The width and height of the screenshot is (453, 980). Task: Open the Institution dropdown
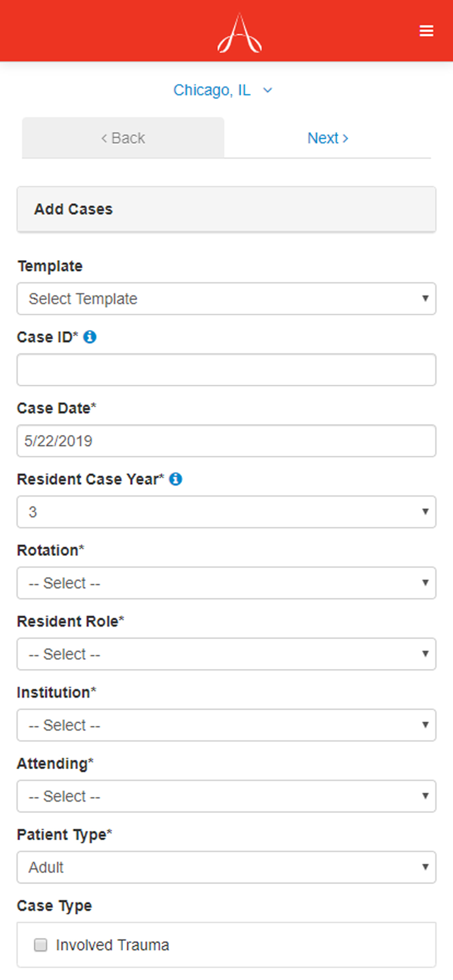[x=226, y=725]
